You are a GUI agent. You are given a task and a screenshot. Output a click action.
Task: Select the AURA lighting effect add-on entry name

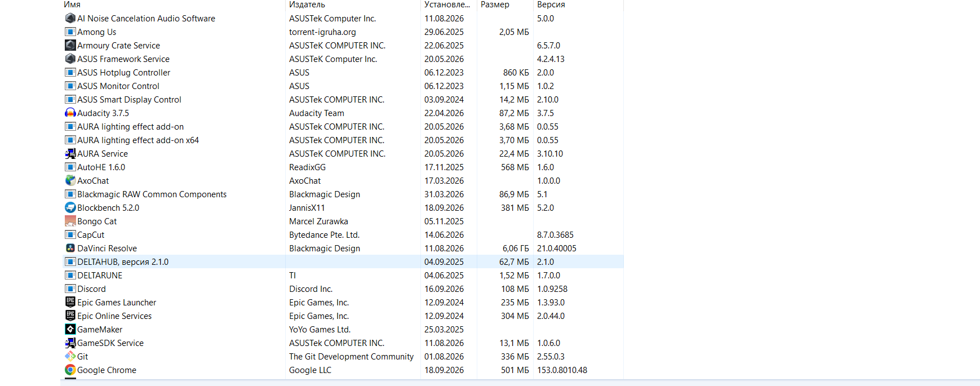(130, 126)
